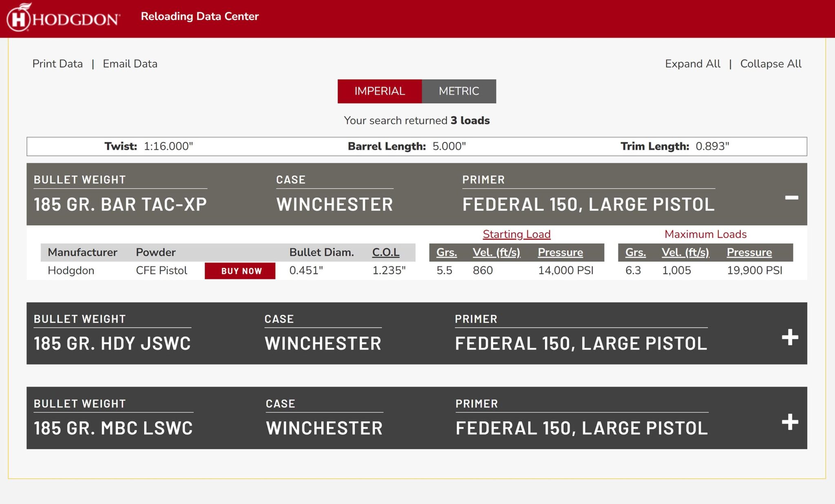
Task: Expand the 185 GR. HDY JSWC load
Action: (x=790, y=337)
